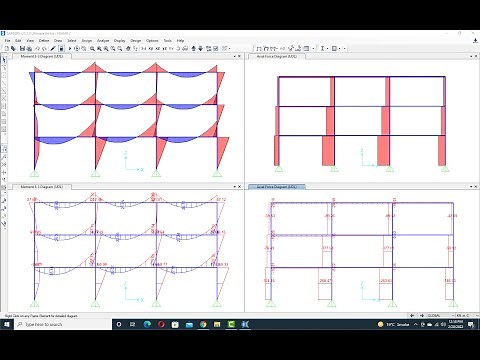Screen dimensions: 480x360
Task: Click the I-section steel frame design icon
Action: click(x=322, y=48)
